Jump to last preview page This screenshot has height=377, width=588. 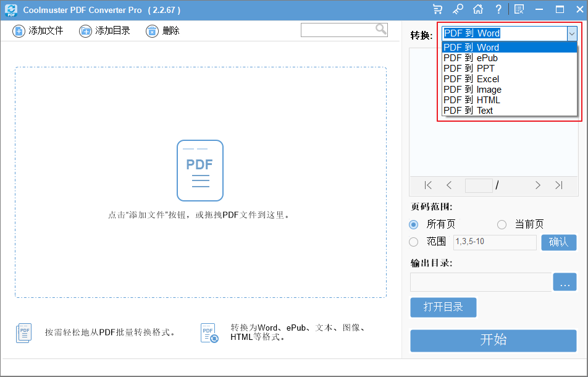[559, 185]
